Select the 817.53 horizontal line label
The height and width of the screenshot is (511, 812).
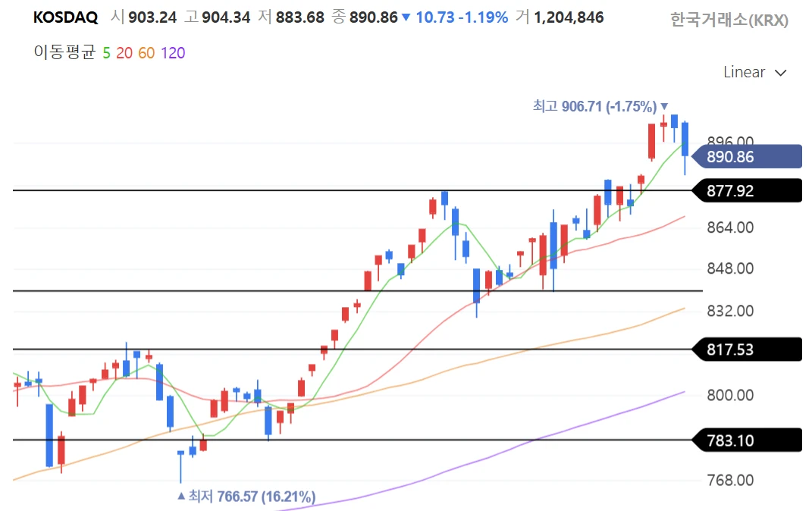747,350
